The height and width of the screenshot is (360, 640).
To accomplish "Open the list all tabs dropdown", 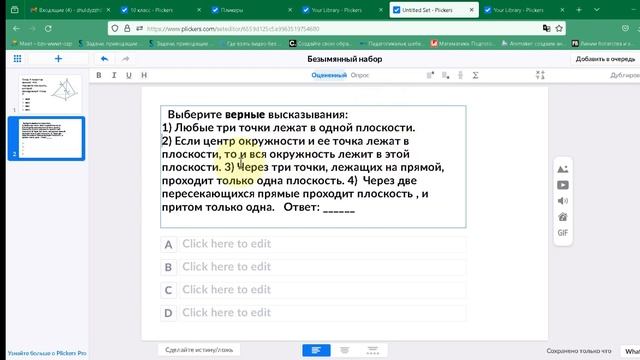I will (x=597, y=9).
